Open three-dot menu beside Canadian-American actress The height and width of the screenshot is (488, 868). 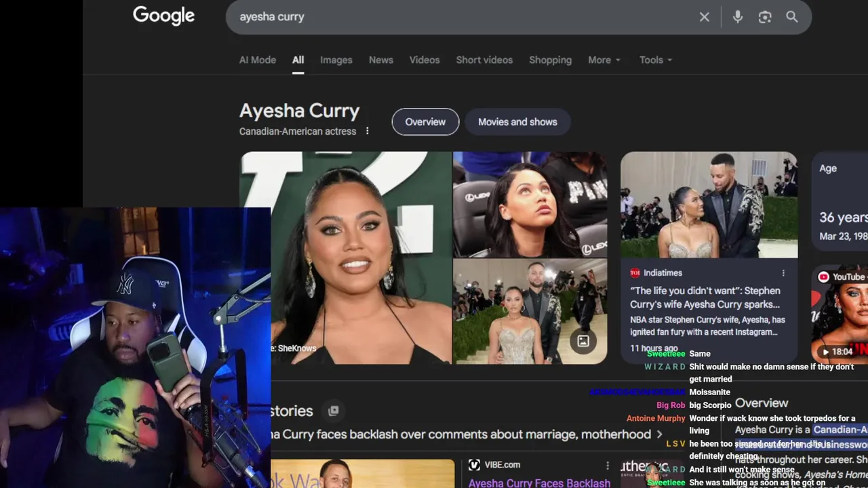368,131
